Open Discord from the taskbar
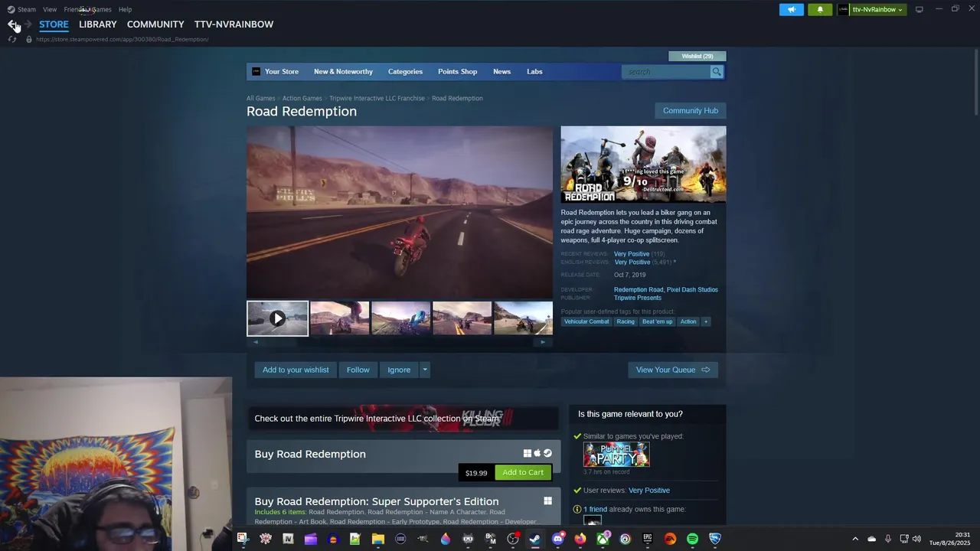980x551 pixels. pos(558,539)
